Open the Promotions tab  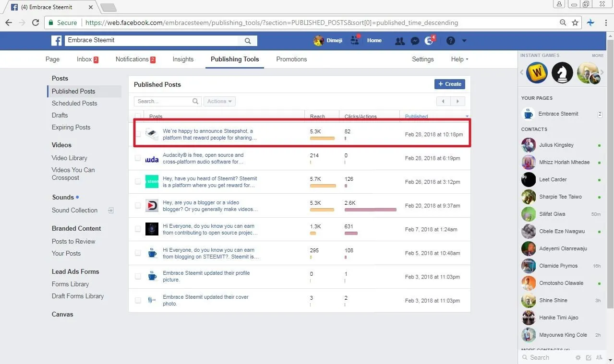291,59
